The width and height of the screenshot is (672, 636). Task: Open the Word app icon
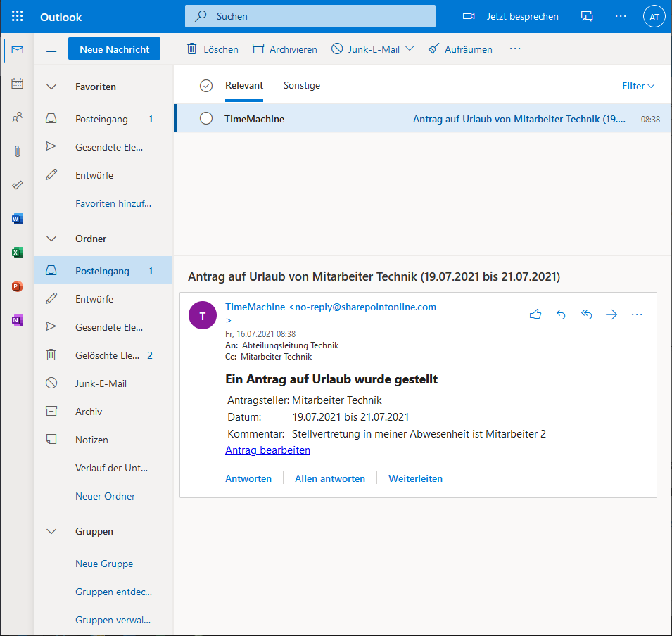pyautogui.click(x=18, y=219)
